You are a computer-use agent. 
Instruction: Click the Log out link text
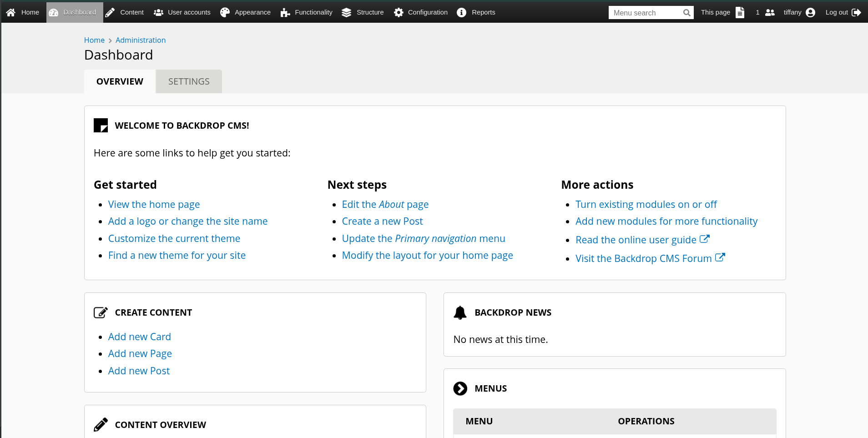pos(837,12)
